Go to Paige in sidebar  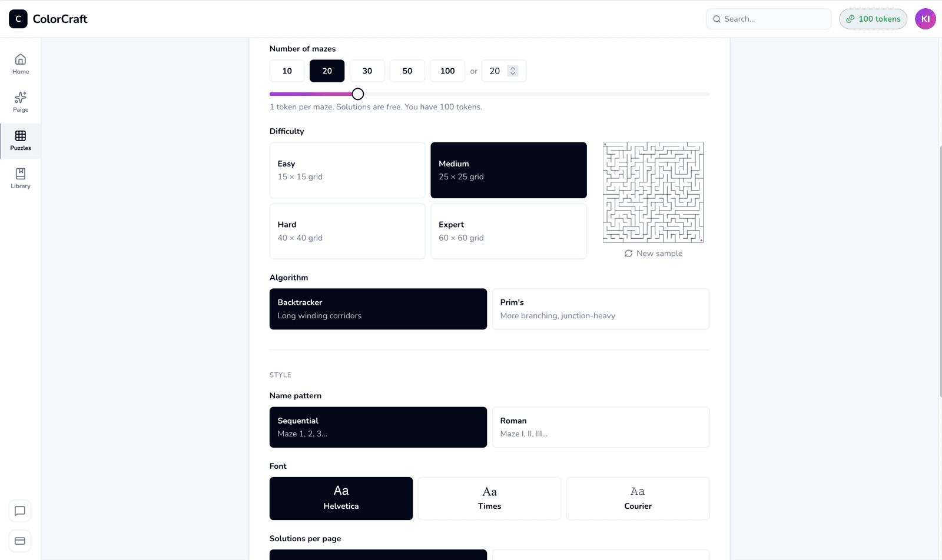[x=21, y=102]
